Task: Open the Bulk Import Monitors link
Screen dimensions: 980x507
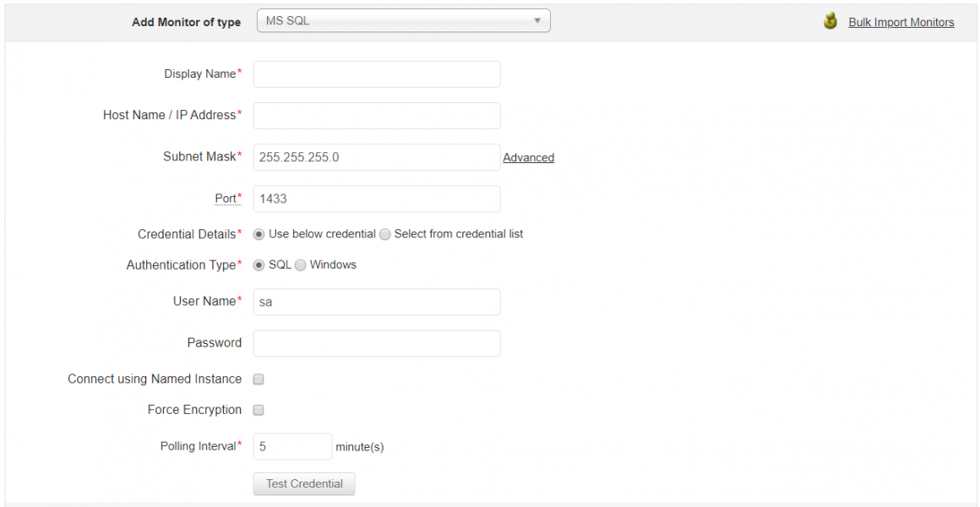Action: pyautogui.click(x=901, y=23)
